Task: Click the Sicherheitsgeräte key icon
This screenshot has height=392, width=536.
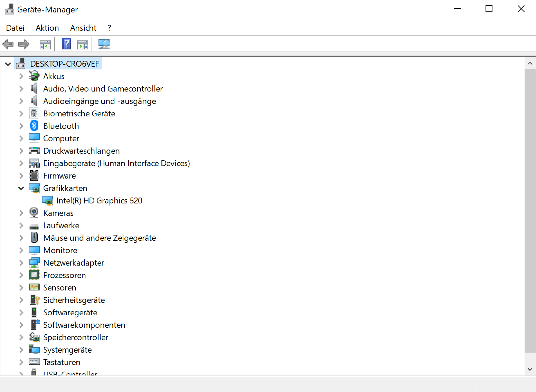Action: click(x=35, y=300)
